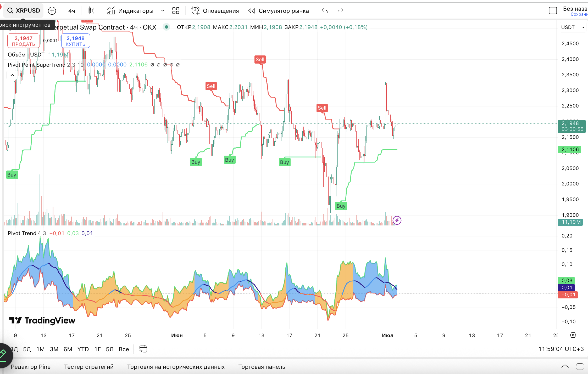Open the indicator templates grid icon

(x=176, y=11)
